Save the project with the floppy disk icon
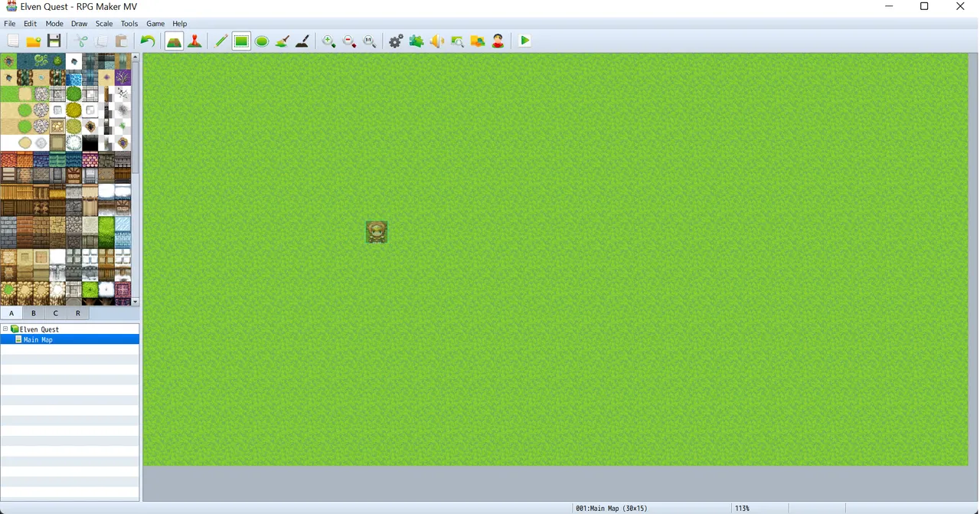Image resolution: width=980 pixels, height=514 pixels. [54, 41]
